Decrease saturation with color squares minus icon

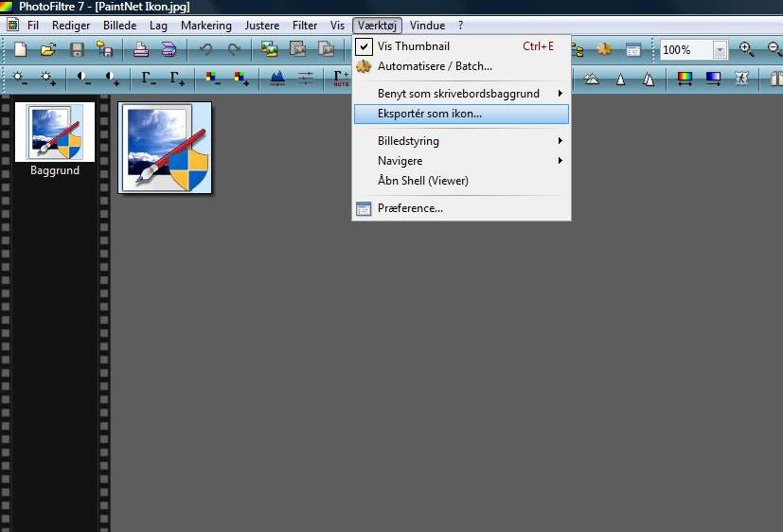coord(213,79)
